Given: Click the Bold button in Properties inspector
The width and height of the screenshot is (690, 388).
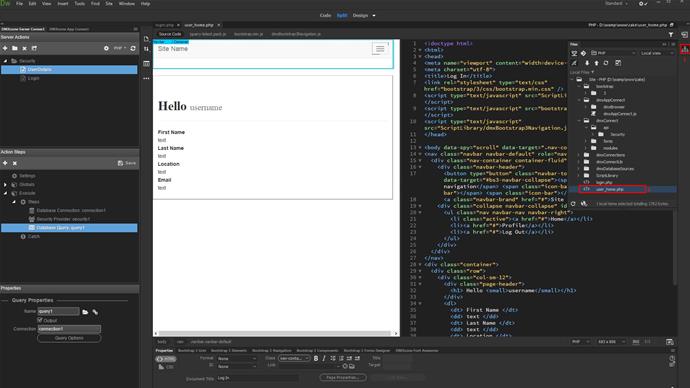Looking at the screenshot, I should tap(316, 359).
